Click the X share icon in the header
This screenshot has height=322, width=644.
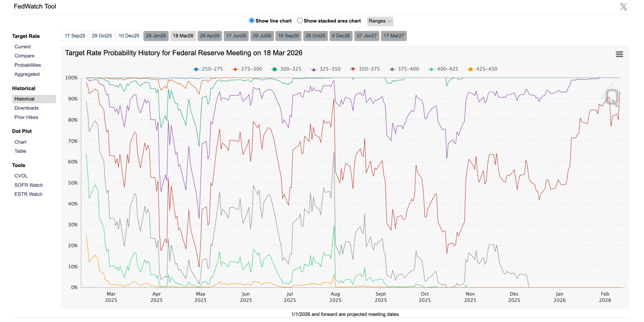[623, 7]
